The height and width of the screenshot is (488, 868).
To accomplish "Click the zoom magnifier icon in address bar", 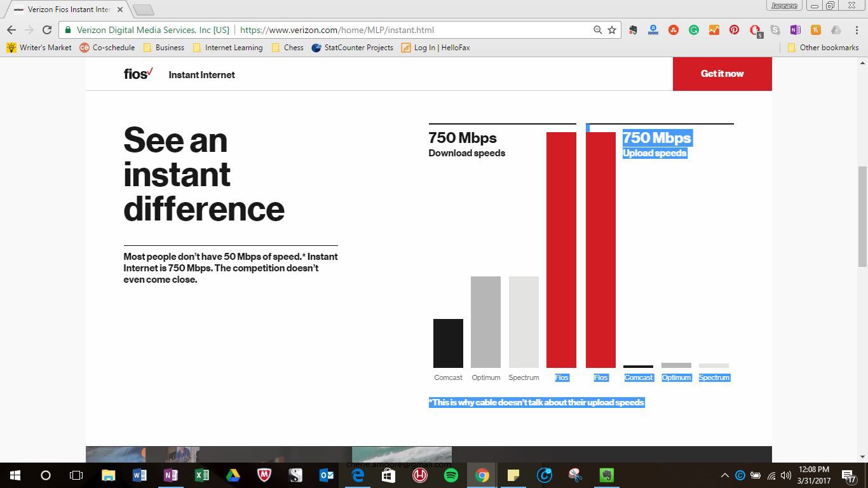I will [597, 30].
